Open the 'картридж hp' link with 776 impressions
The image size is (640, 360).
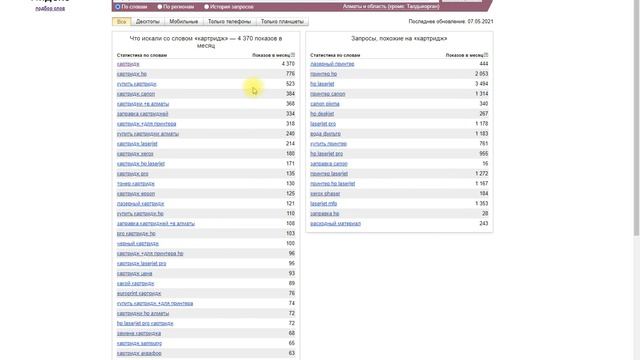(132, 74)
